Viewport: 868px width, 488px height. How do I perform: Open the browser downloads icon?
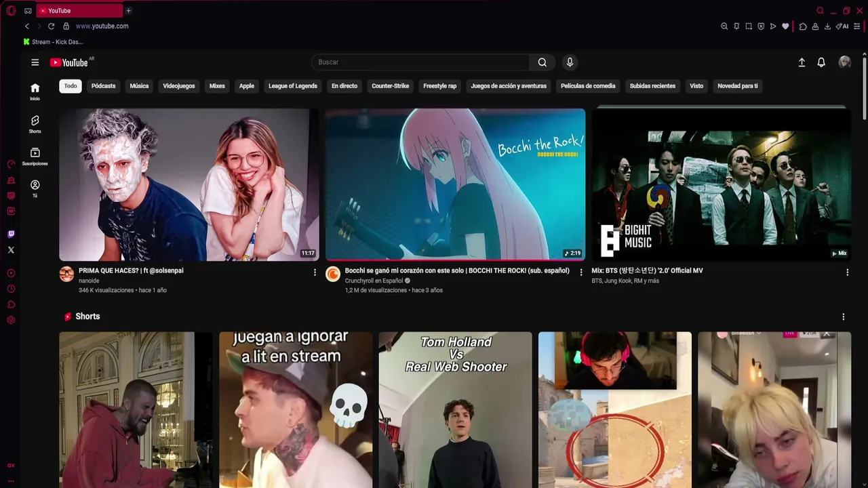[827, 26]
